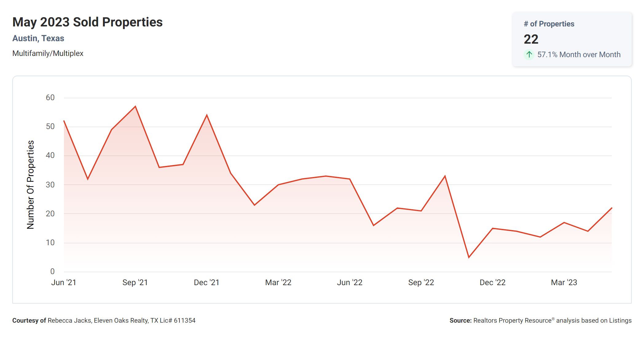644x338 pixels.
Task: Click the chart's highest peak near Sep '21
Action: pyautogui.click(x=135, y=107)
